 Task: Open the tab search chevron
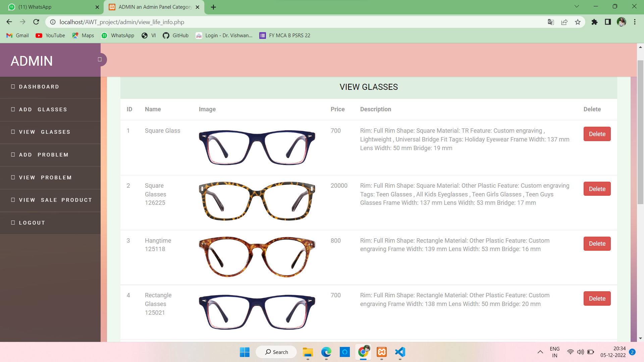[x=576, y=6]
